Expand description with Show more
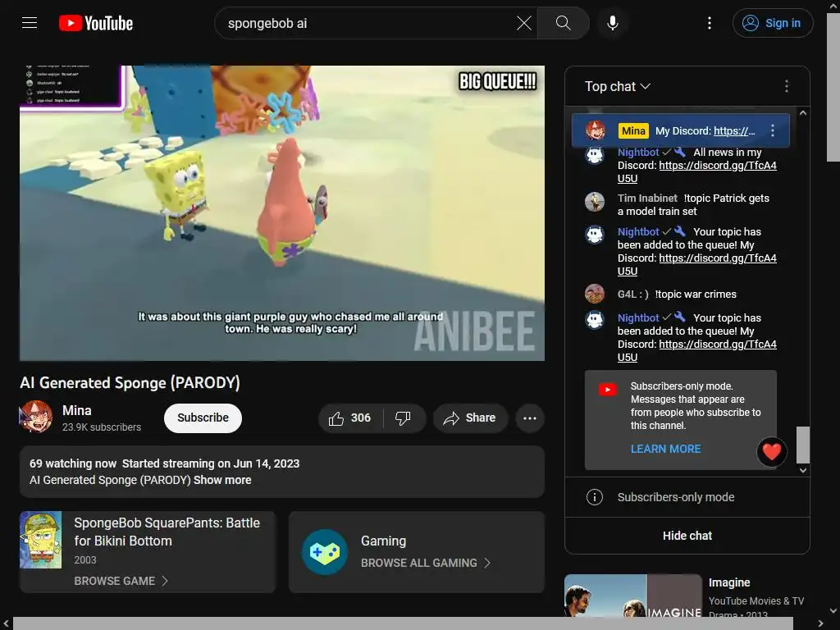 click(x=222, y=480)
